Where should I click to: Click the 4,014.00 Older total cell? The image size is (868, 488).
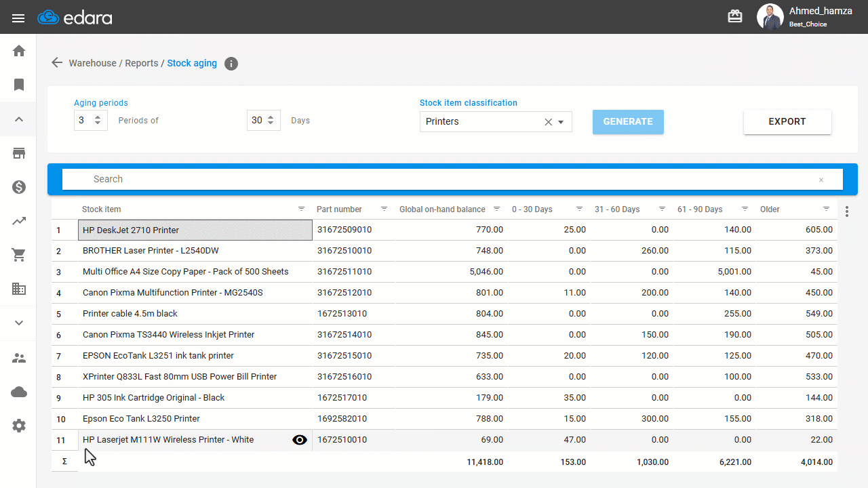click(x=797, y=462)
